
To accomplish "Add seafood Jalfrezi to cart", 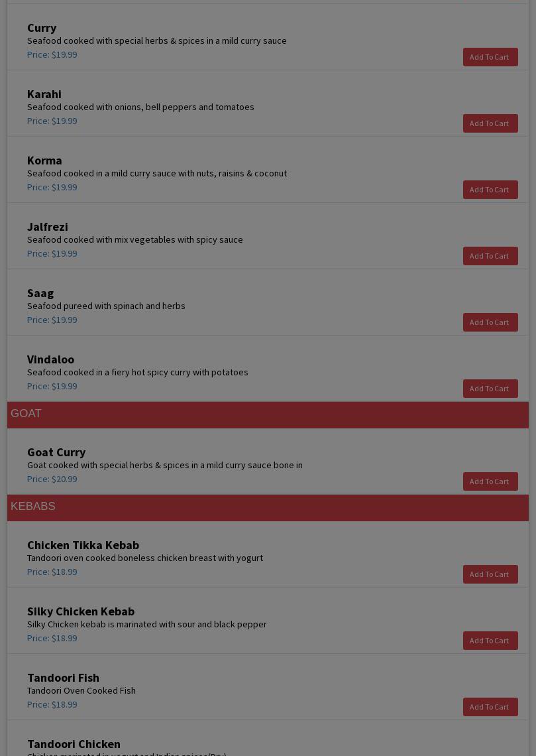I will (x=490, y=256).
